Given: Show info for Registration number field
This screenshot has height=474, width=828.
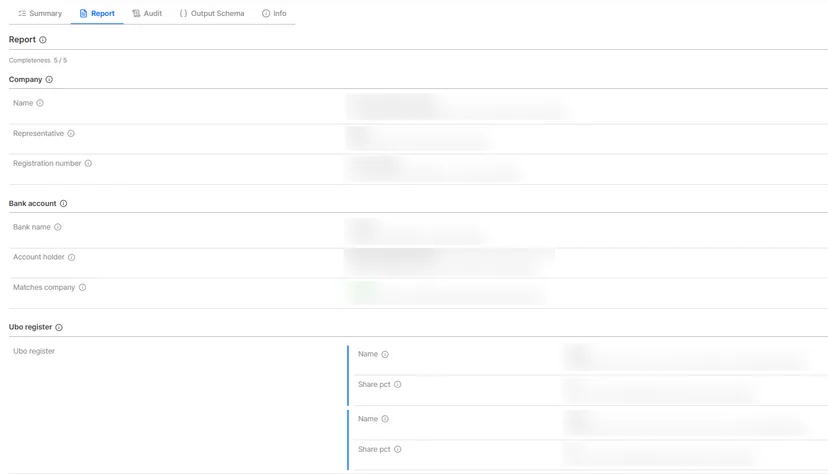Looking at the screenshot, I should [x=88, y=164].
